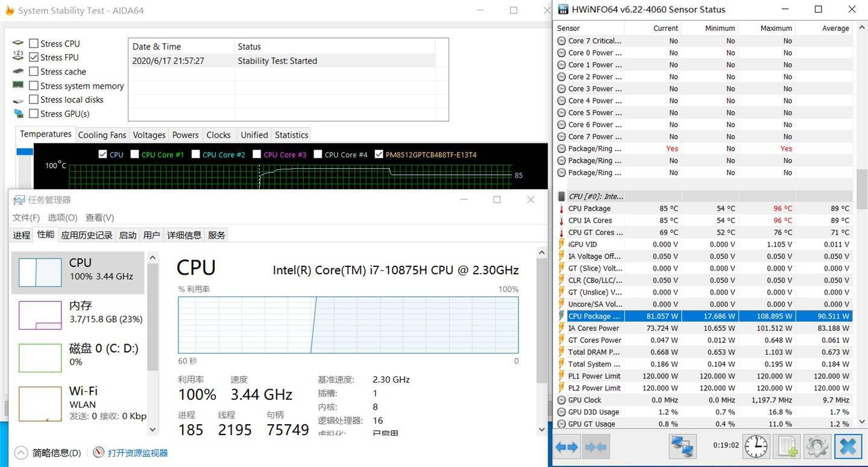Open the 选项(O) menu in Task Manager
This screenshot has width=868, height=467.
coord(63,218)
